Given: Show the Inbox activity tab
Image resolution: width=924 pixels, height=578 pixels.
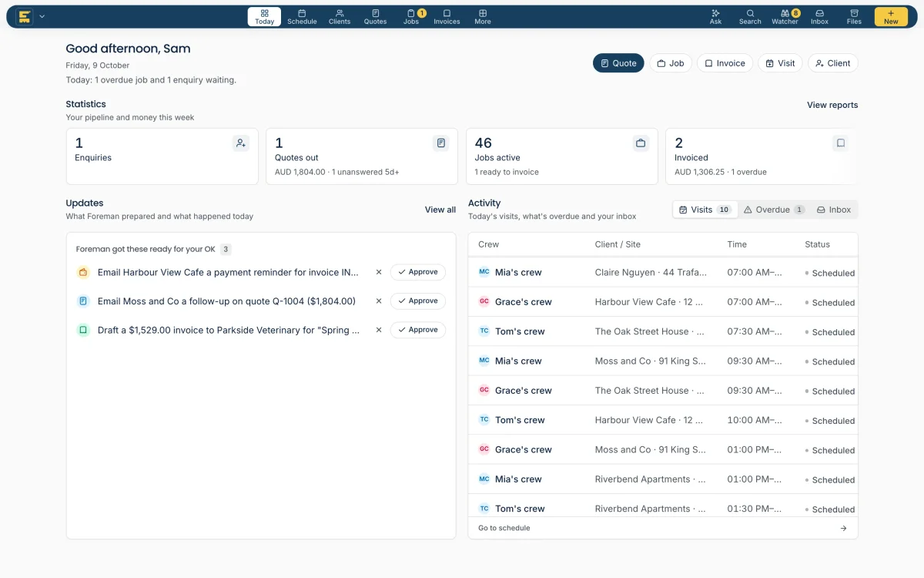Looking at the screenshot, I should 834,210.
